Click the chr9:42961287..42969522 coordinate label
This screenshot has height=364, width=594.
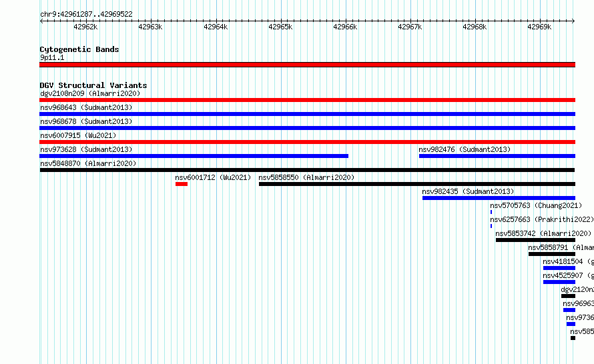tap(86, 14)
